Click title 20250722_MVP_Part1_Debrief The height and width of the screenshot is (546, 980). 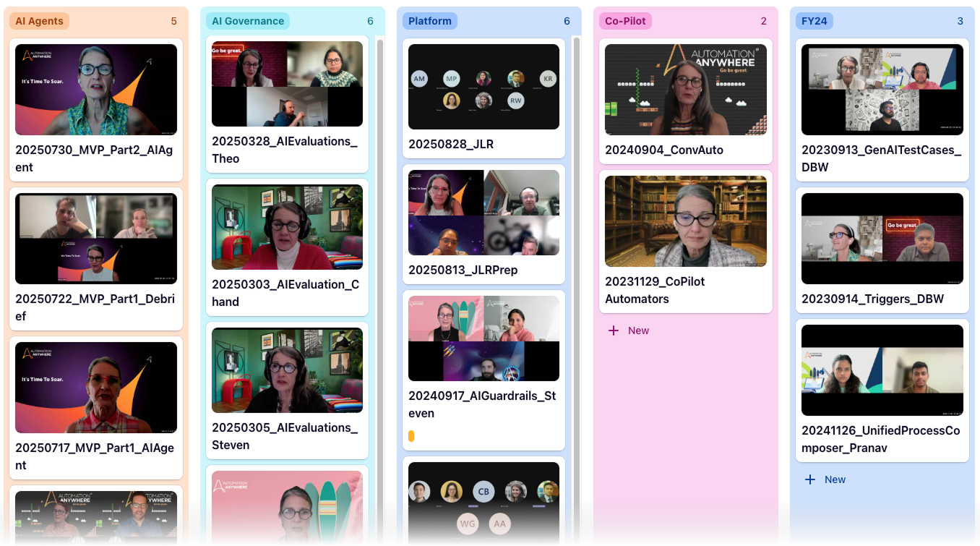click(95, 307)
